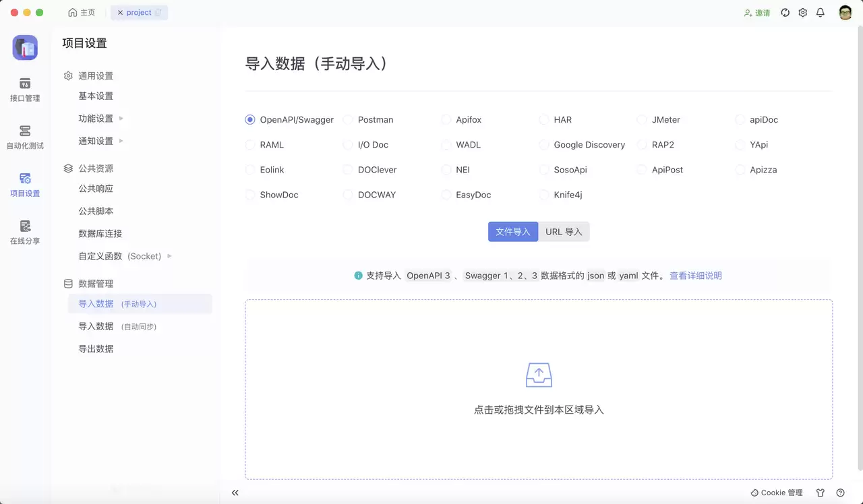The image size is (863, 504).
Task: Open the 项目设置 sidebar section
Action: tap(25, 185)
